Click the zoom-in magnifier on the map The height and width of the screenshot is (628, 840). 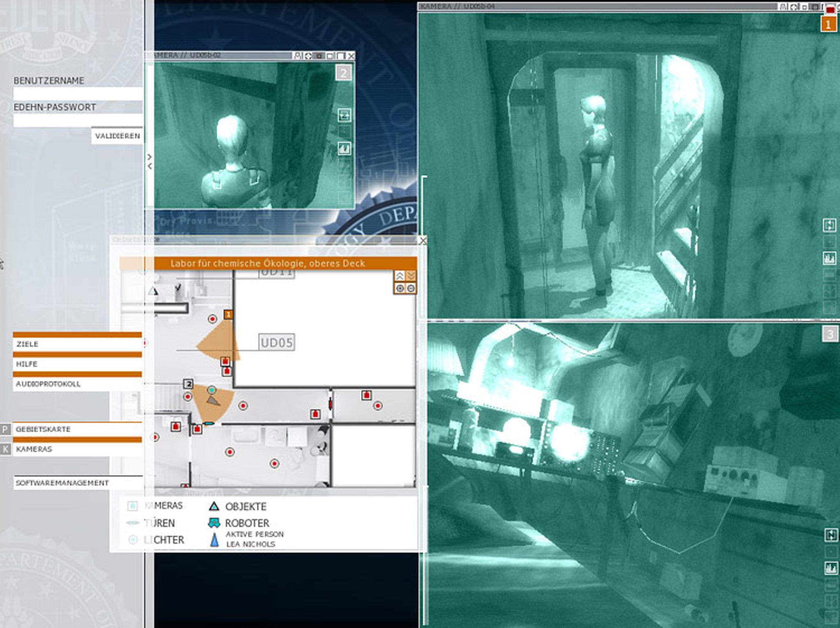tap(399, 288)
